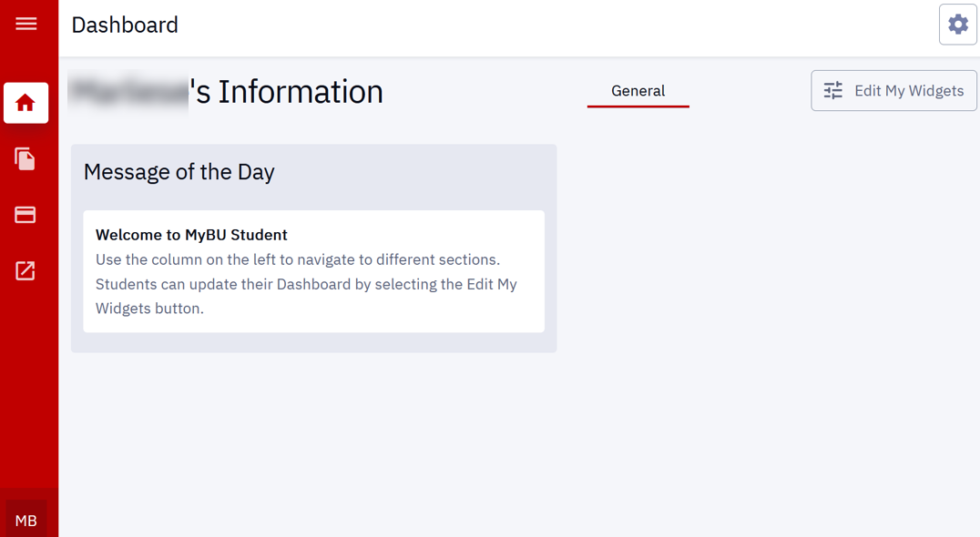The width and height of the screenshot is (980, 537).
Task: Click the blurred student name in the heading
Action: (x=128, y=92)
